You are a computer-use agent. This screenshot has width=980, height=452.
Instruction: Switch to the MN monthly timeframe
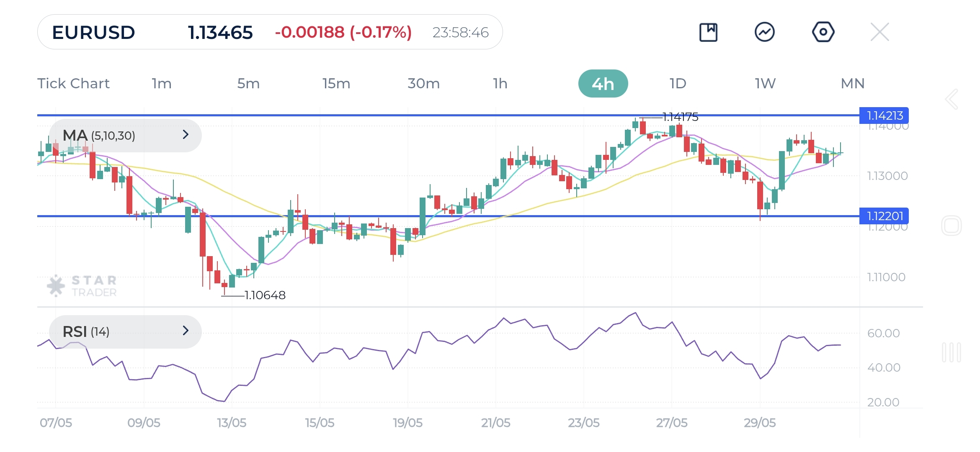852,84
